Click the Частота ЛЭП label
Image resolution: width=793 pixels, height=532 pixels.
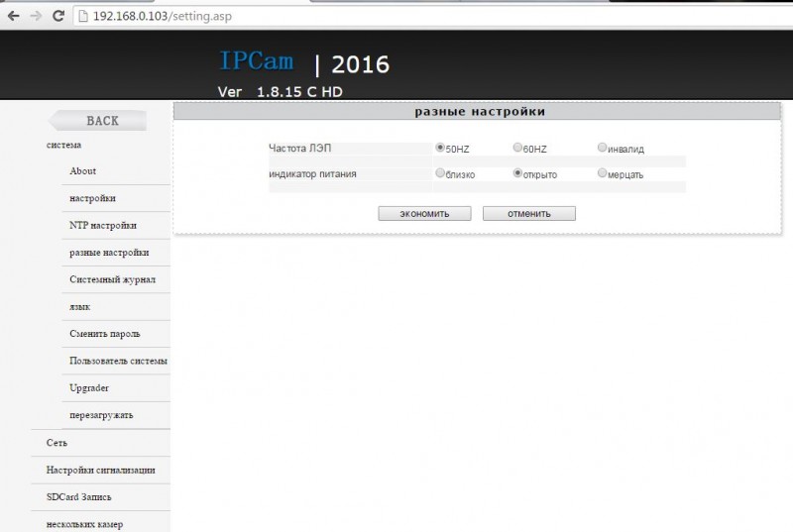click(x=300, y=148)
